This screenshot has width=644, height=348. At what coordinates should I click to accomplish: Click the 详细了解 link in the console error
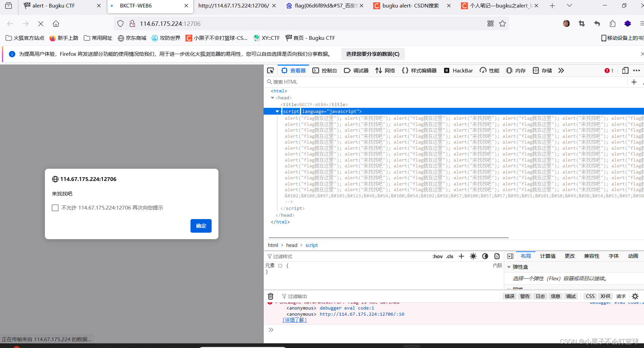tap(294, 320)
